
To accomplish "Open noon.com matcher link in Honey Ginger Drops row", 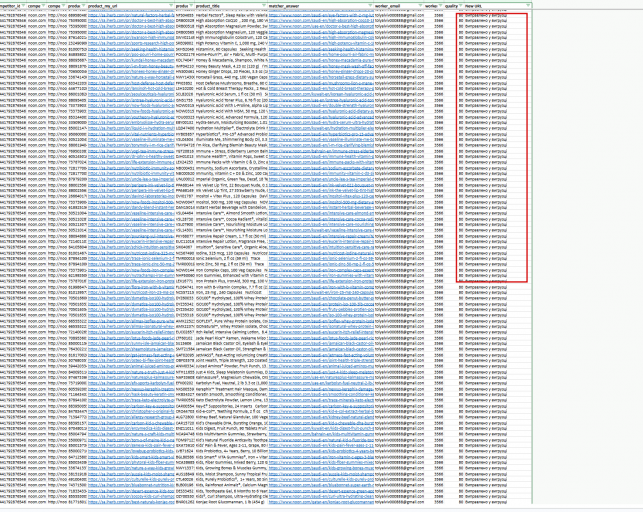I will (x=322, y=71).
